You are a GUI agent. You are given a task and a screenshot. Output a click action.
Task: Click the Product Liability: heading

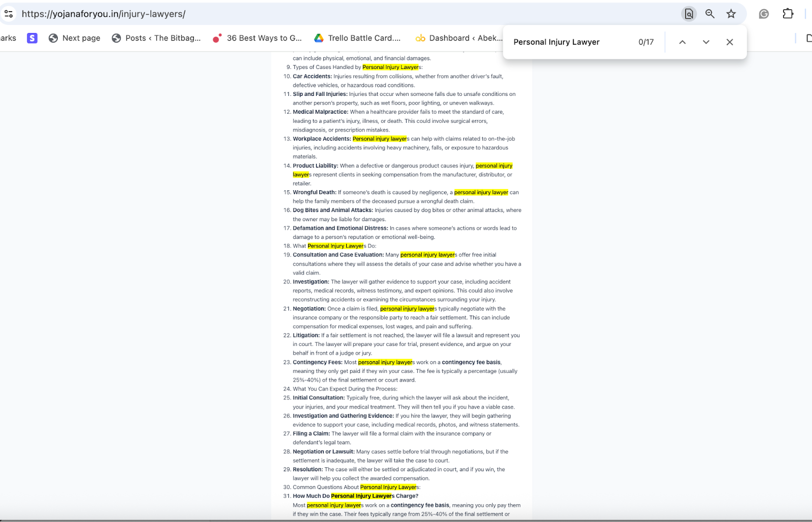315,165
